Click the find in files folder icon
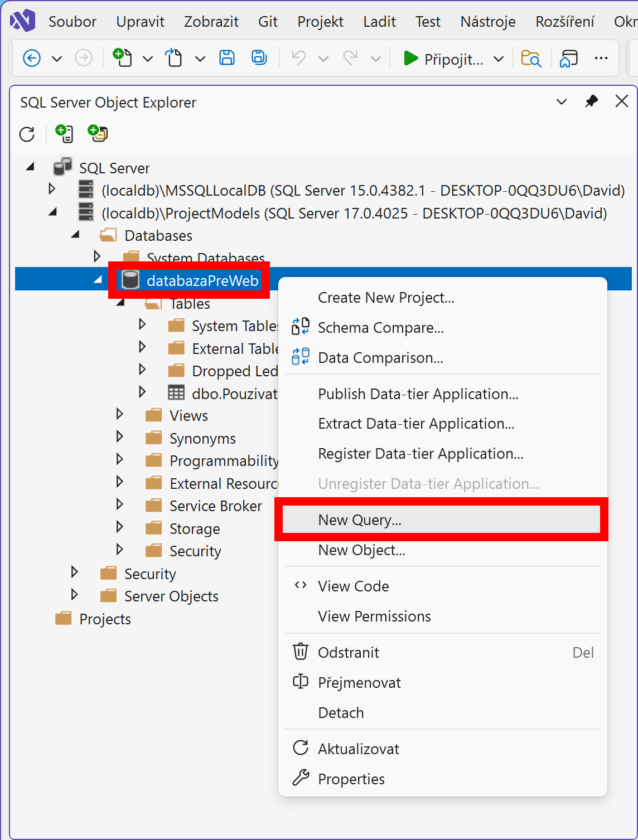This screenshot has width=638, height=840. [x=531, y=58]
